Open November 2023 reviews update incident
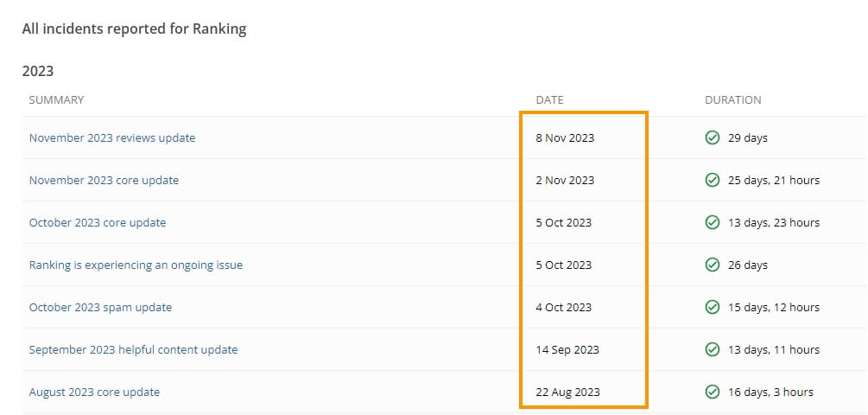The width and height of the screenshot is (868, 415). point(111,138)
